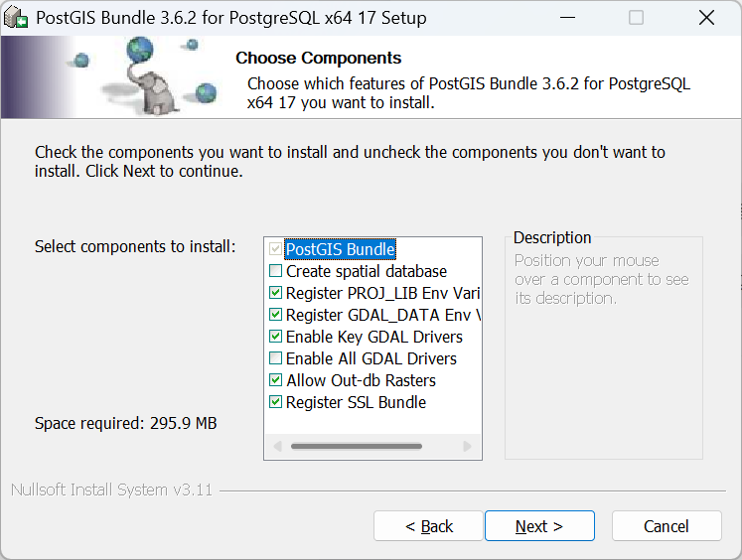742x560 pixels.
Task: Click 'Nullsoft Install System v3.11' text
Action: coord(111,490)
